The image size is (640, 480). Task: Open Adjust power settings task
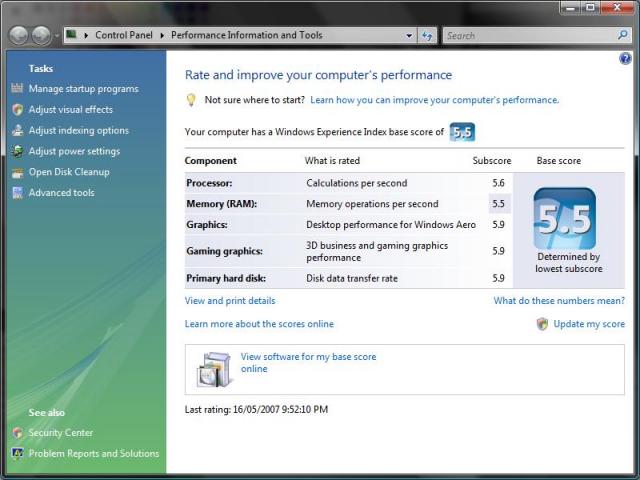pyautogui.click(x=74, y=151)
